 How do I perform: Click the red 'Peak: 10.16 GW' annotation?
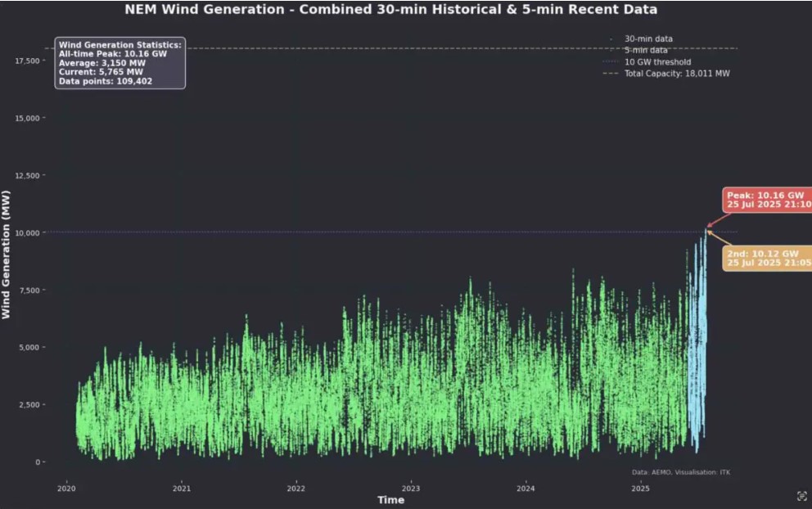click(x=768, y=200)
